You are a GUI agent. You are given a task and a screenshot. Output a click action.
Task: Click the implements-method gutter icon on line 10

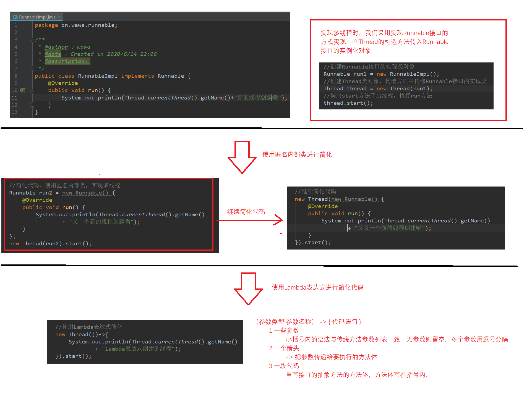click(x=23, y=90)
